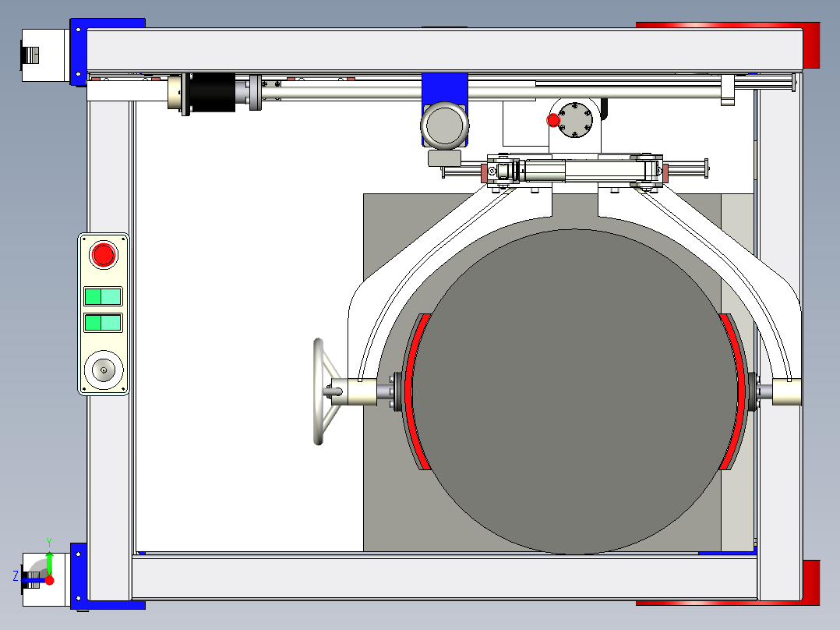Pick the top-right red corner plate
Screen dimensions: 840x630
pyautogui.click(x=811, y=45)
